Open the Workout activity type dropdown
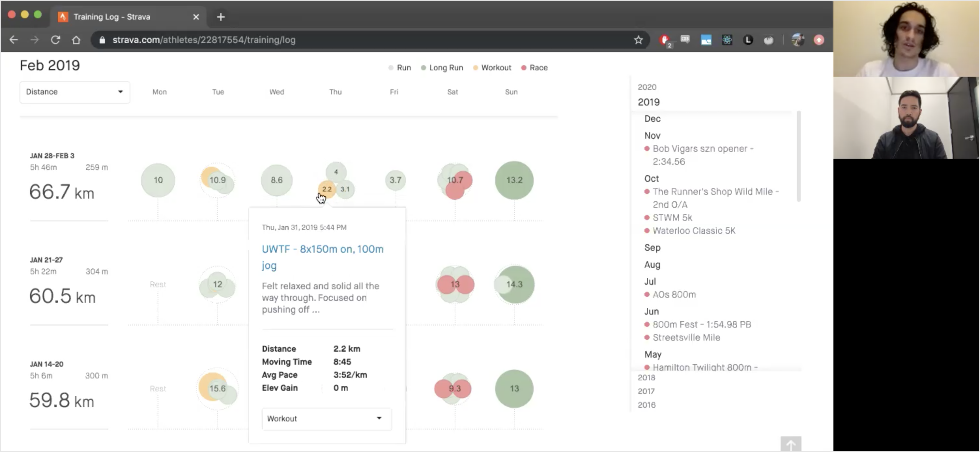This screenshot has width=980, height=452. click(x=327, y=419)
